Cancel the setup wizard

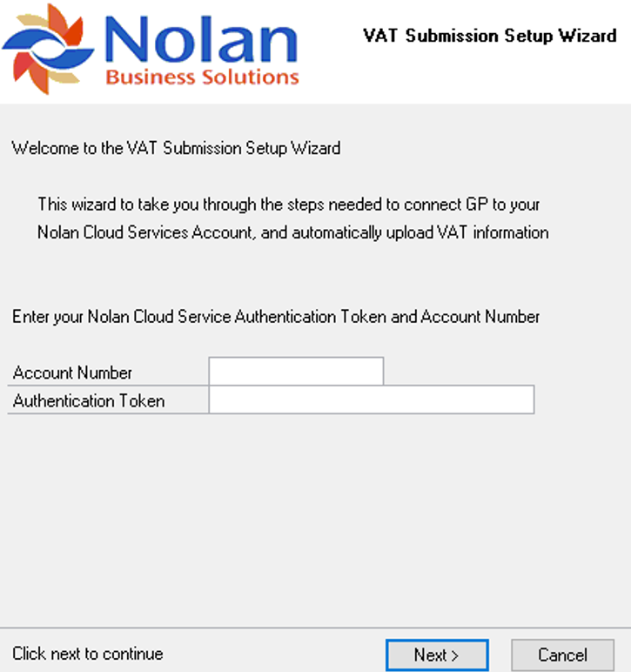(x=562, y=655)
